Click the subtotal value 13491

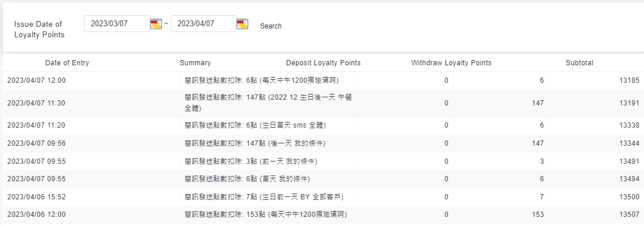629,161
